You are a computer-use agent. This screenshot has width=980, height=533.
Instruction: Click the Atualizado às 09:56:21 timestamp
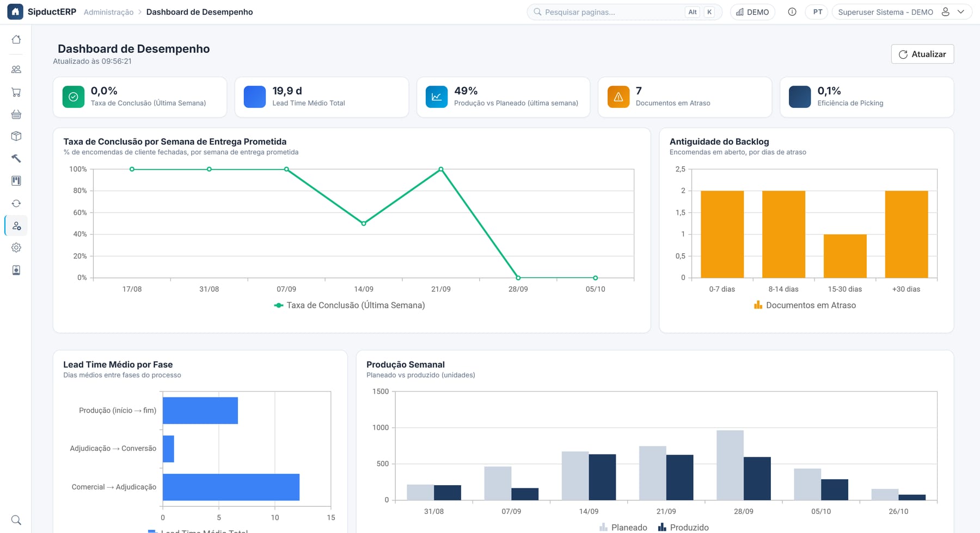[92, 61]
